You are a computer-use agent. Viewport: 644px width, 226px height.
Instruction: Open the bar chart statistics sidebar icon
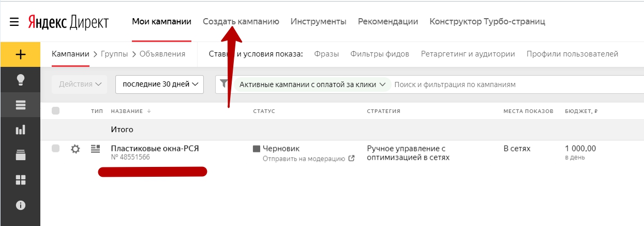point(21,130)
